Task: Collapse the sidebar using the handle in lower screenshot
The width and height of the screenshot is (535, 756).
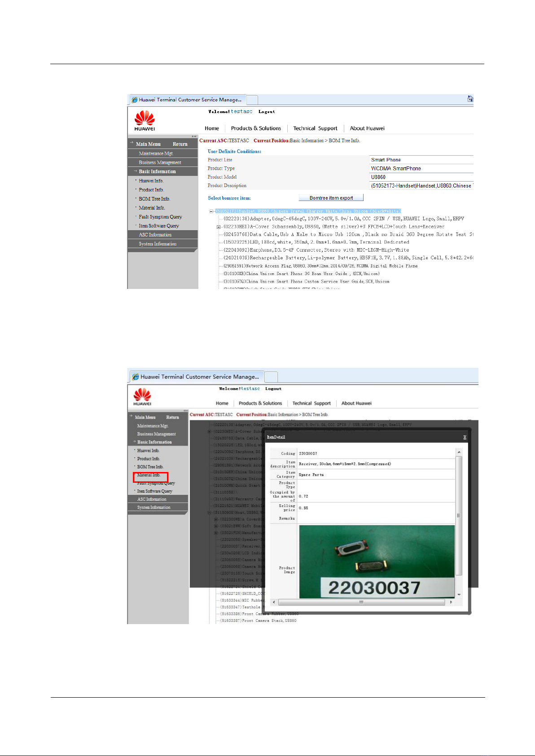Action: click(x=185, y=411)
